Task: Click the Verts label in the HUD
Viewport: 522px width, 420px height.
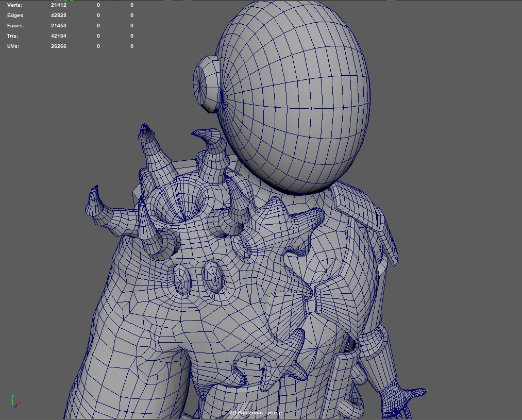Action: 14,5
